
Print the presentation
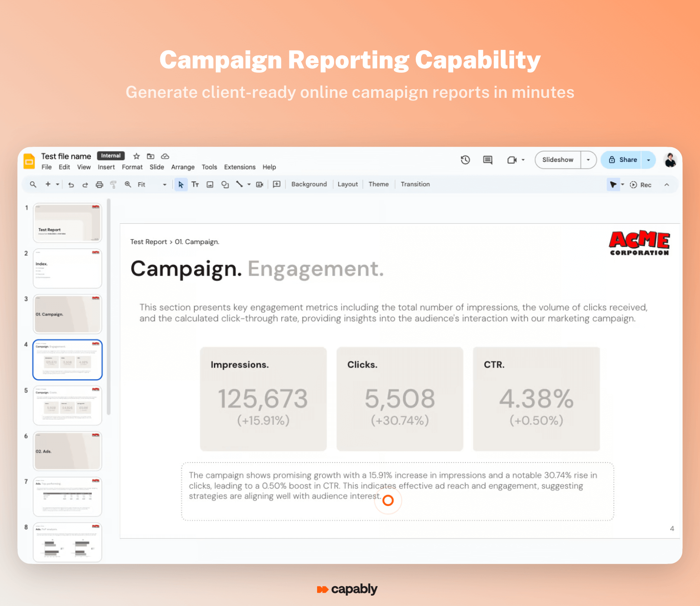click(x=99, y=185)
